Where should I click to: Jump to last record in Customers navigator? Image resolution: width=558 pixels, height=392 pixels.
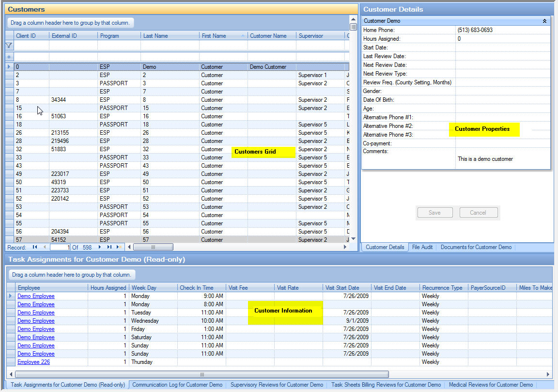point(109,247)
